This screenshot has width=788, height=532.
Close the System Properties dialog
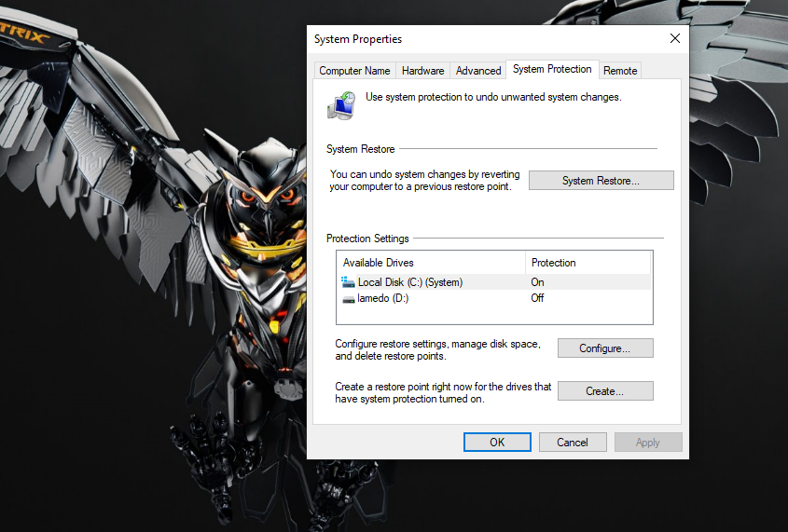(x=674, y=38)
